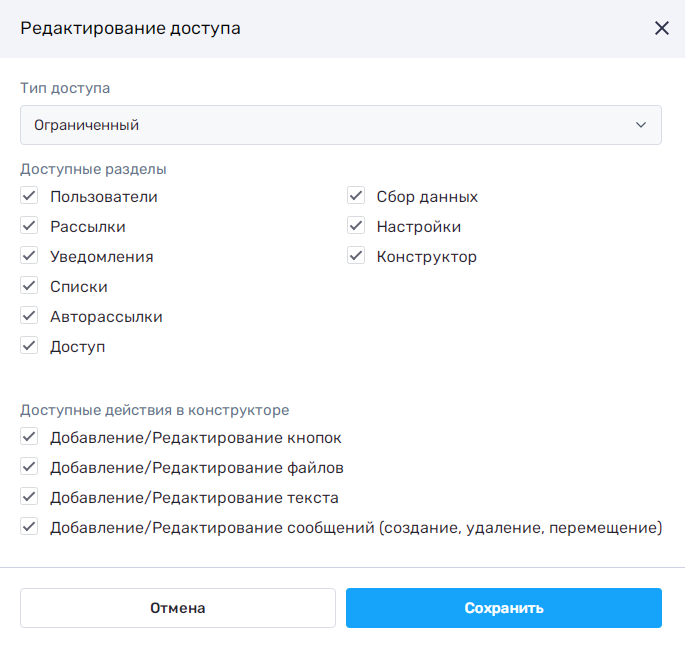This screenshot has height=646, width=685.
Task: Disable the Настройки section checkbox
Action: coord(355,227)
